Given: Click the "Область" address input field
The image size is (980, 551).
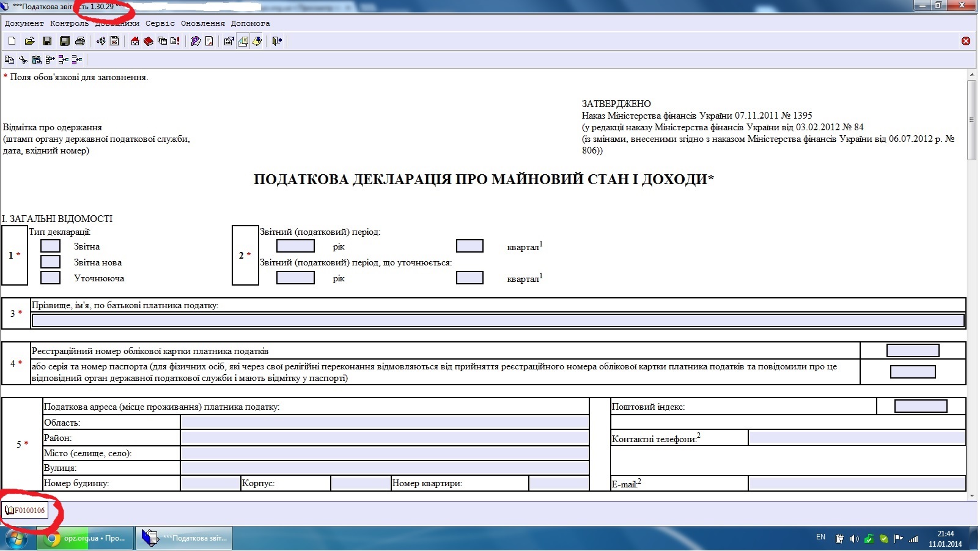Looking at the screenshot, I should 385,423.
